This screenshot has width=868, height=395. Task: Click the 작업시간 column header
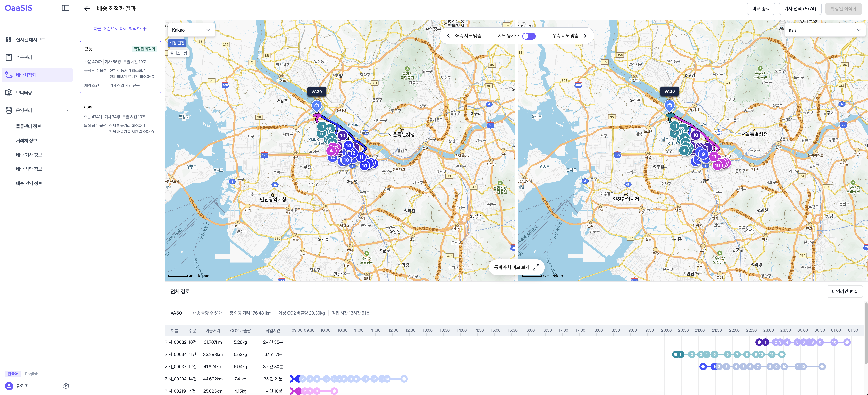pyautogui.click(x=273, y=331)
